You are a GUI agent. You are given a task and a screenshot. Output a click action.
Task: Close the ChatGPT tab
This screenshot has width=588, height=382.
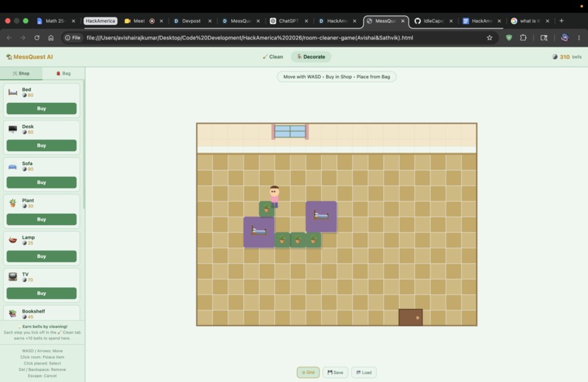click(x=306, y=21)
